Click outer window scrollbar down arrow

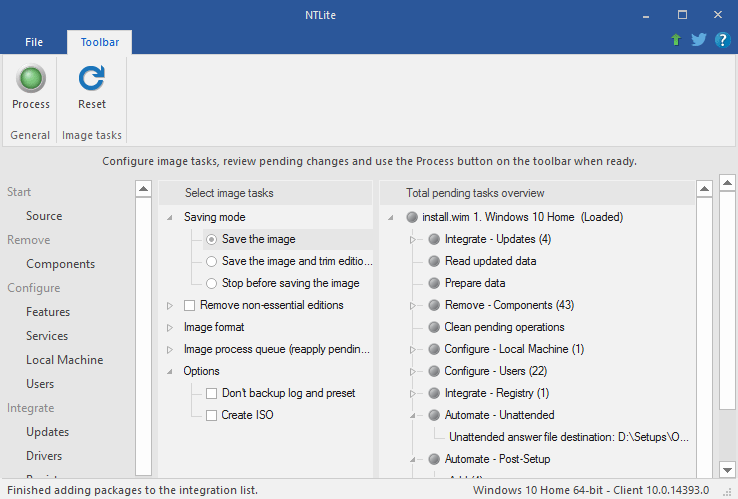point(727,469)
